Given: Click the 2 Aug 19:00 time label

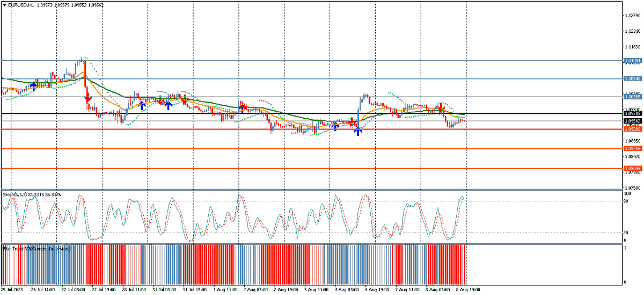Looking at the screenshot, I should coord(287,290).
